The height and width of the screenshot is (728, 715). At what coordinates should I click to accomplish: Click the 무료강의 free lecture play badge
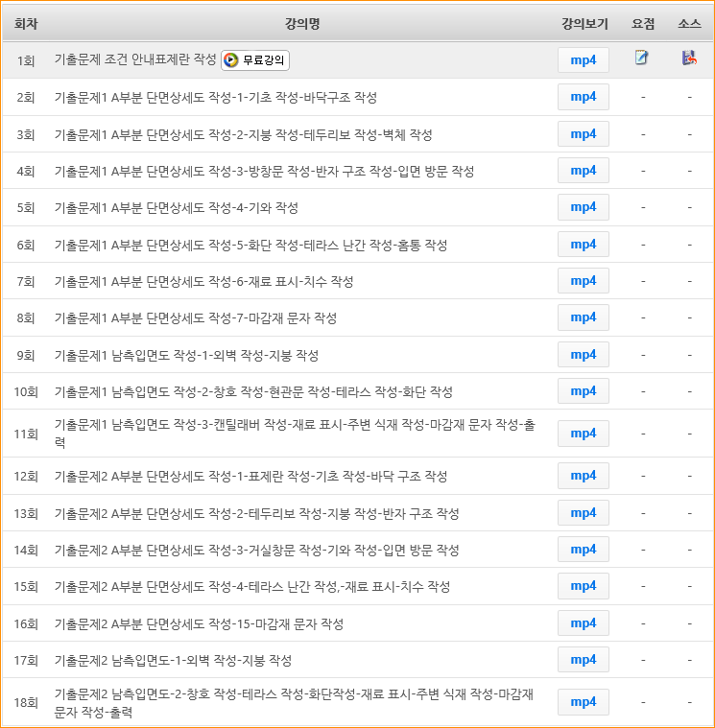click(255, 60)
